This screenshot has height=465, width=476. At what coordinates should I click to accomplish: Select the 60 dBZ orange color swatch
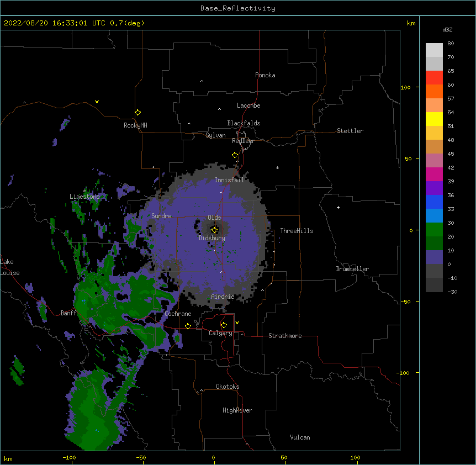pyautogui.click(x=434, y=91)
